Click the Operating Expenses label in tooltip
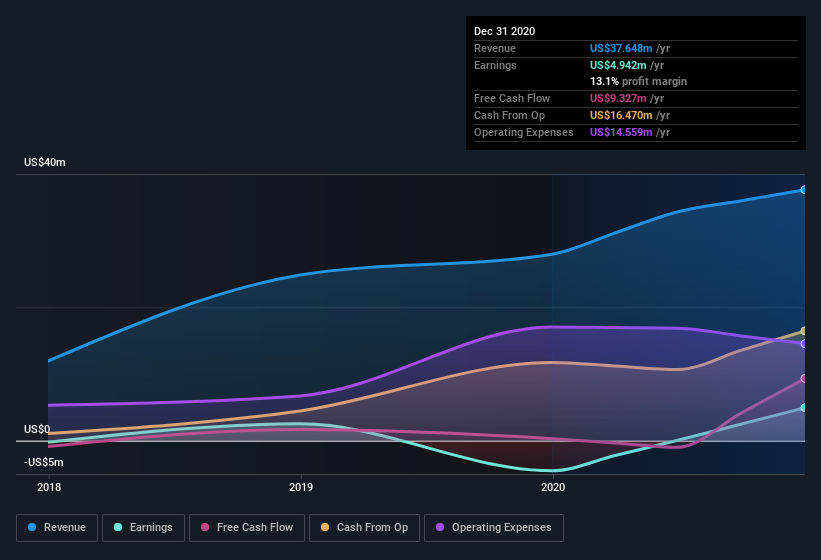 point(524,132)
